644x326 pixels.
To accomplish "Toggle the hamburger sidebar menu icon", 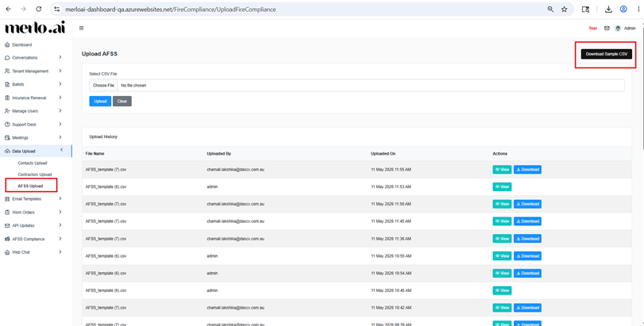I will click(81, 29).
